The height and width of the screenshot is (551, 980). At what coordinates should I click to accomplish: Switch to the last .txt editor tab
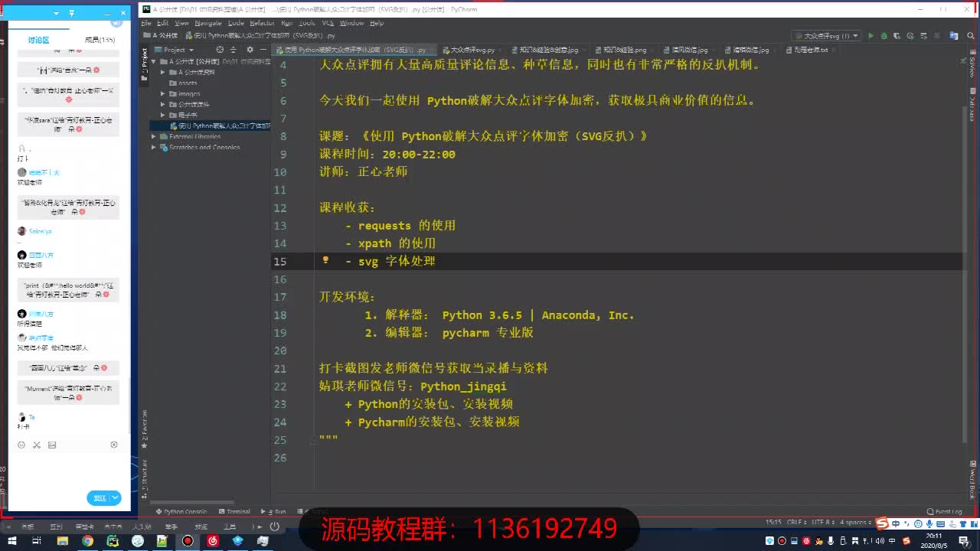[810, 50]
